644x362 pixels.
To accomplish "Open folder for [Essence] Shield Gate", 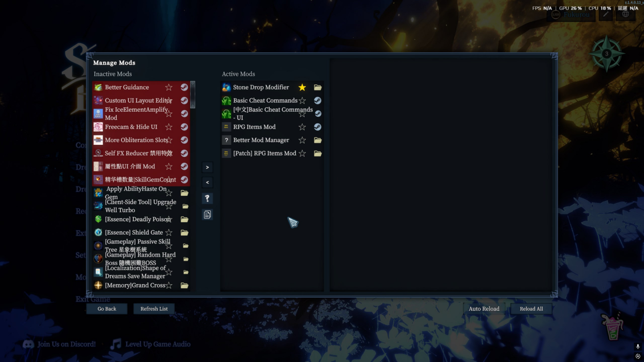I will [x=184, y=232].
